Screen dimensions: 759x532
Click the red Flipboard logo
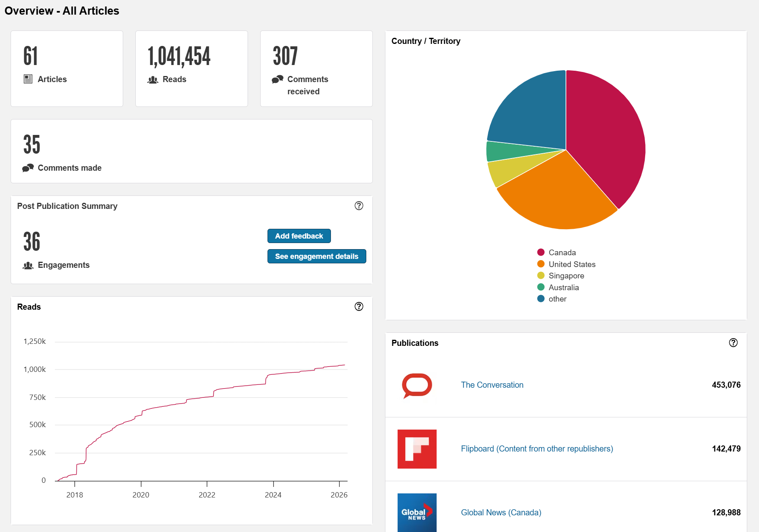tap(417, 449)
